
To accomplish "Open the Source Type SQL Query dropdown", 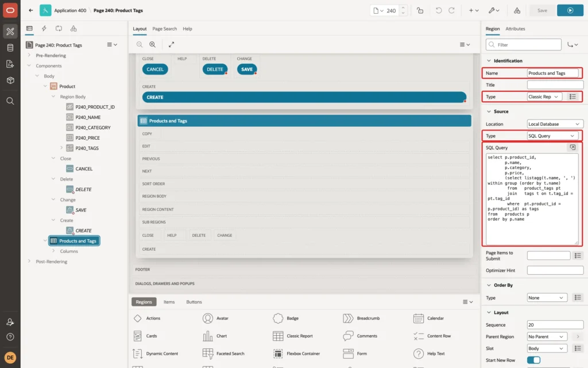I will tap(552, 136).
